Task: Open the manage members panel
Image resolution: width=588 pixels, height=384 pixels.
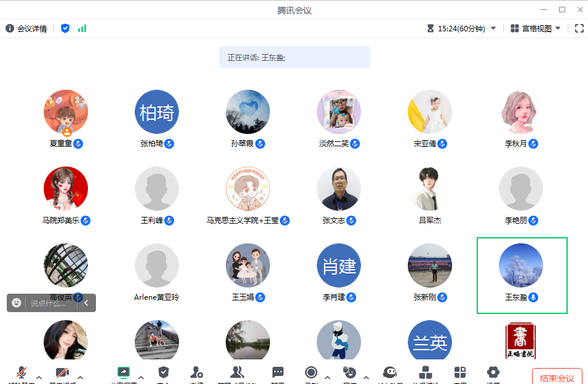Action: point(237,373)
